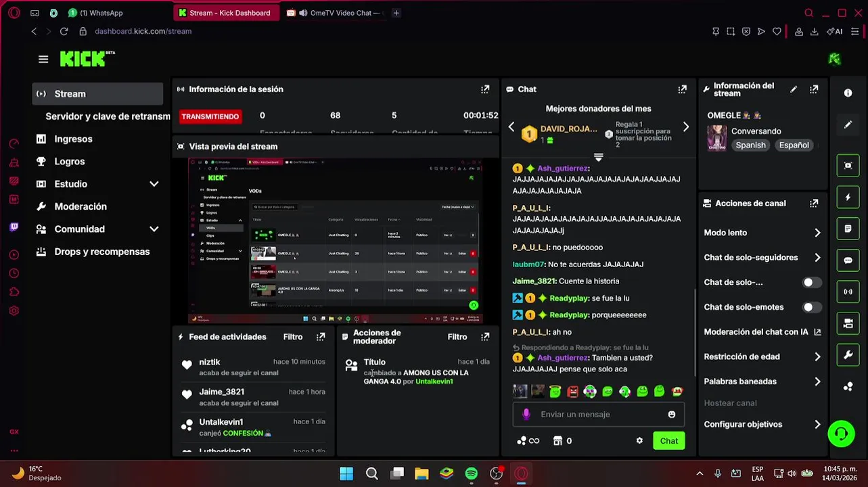
Task: Show next top donor with right arrow
Action: [685, 126]
